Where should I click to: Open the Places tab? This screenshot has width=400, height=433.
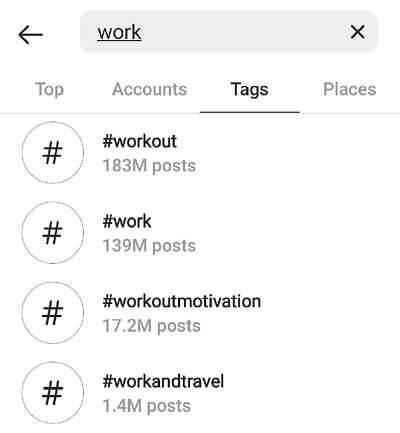(350, 89)
